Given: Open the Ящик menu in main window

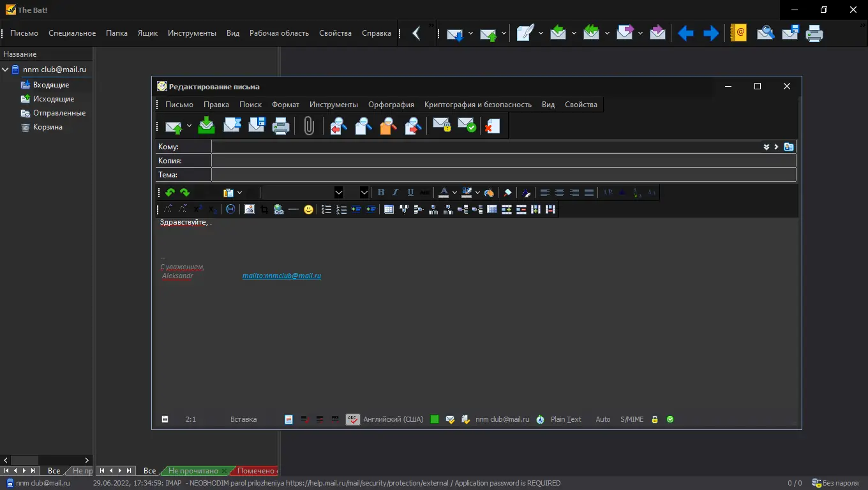Looking at the screenshot, I should (x=147, y=33).
